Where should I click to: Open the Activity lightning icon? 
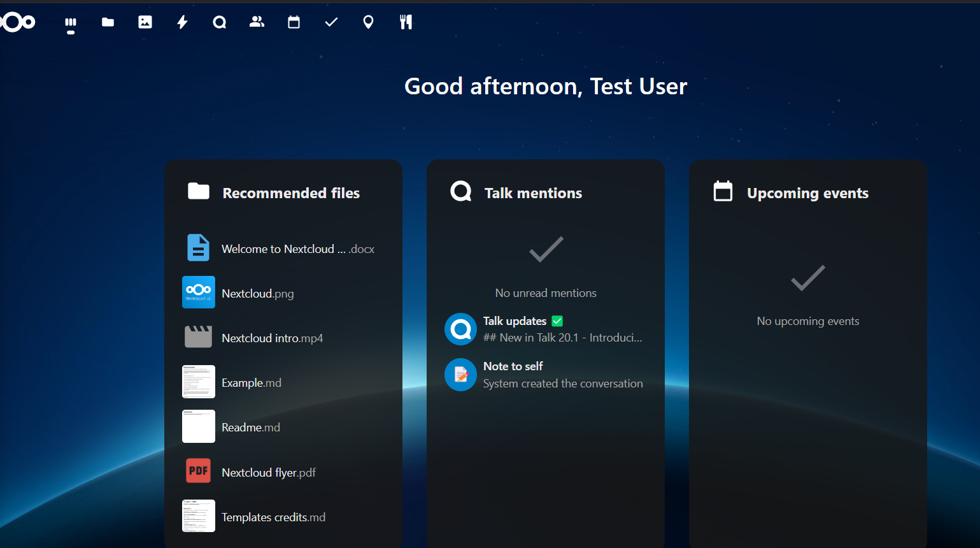tap(183, 22)
